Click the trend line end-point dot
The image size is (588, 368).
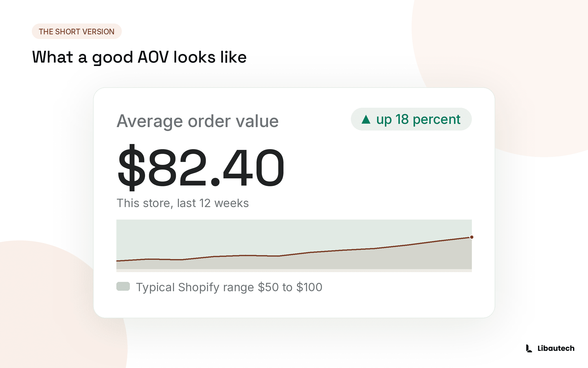[472, 237]
